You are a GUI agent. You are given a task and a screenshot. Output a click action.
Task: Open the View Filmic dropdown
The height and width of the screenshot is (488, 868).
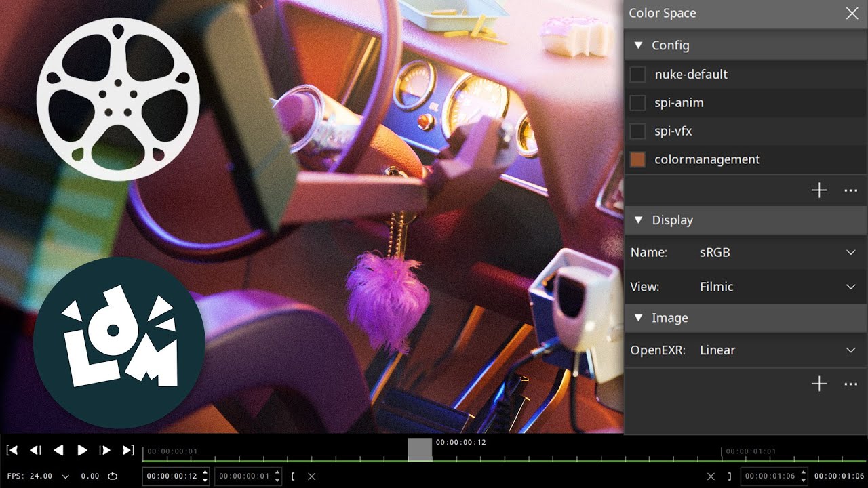point(778,287)
